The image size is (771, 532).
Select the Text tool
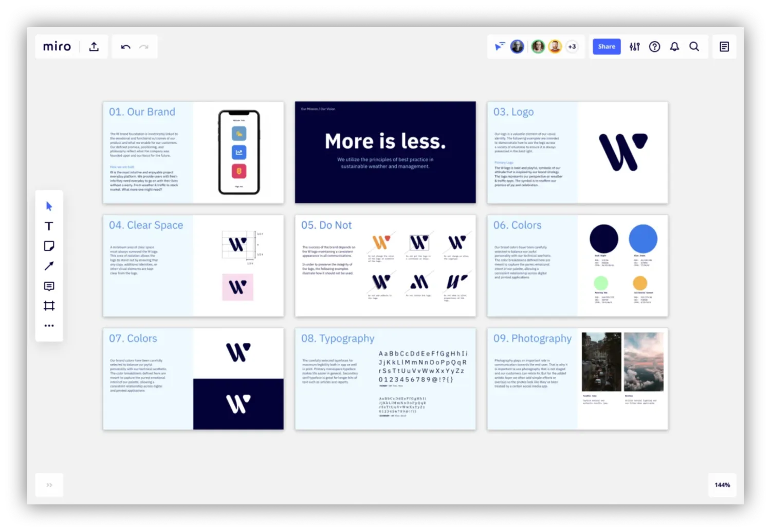coord(49,226)
